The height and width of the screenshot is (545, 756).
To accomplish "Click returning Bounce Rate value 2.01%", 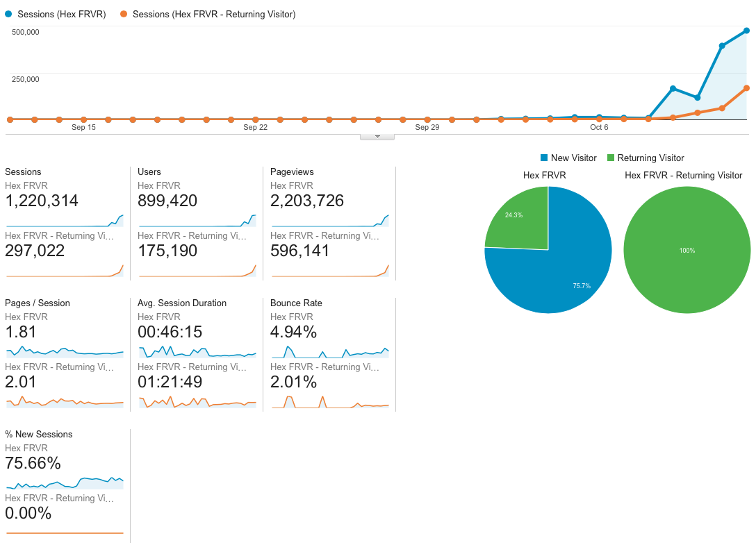I will (293, 382).
